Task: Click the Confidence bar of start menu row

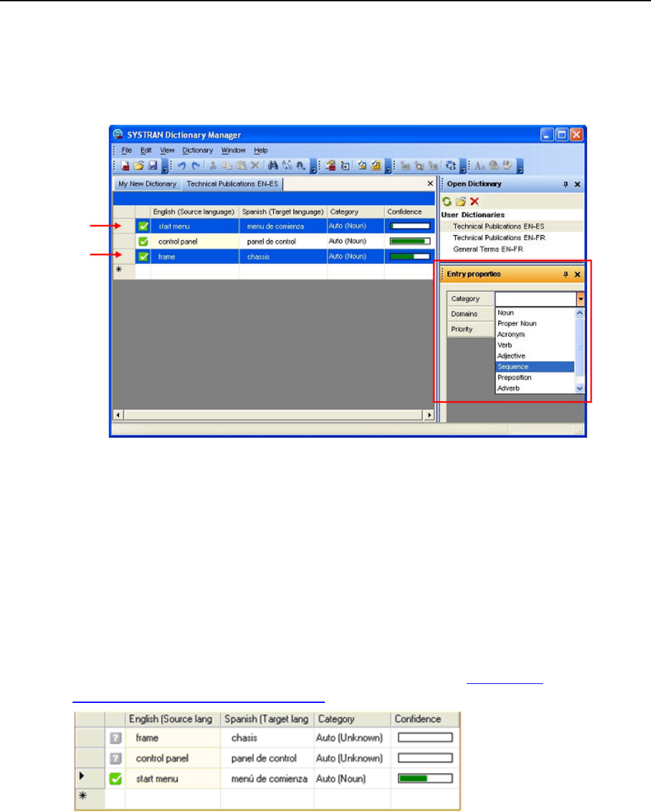Action: 410,226
